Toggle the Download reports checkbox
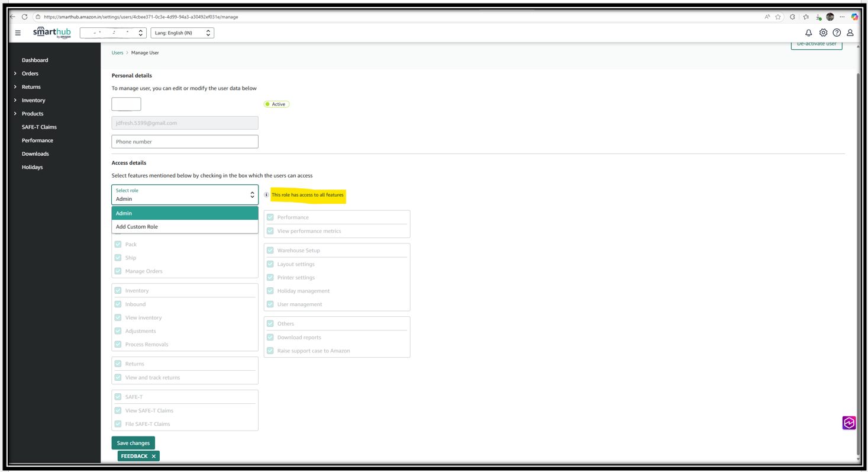 [270, 338]
